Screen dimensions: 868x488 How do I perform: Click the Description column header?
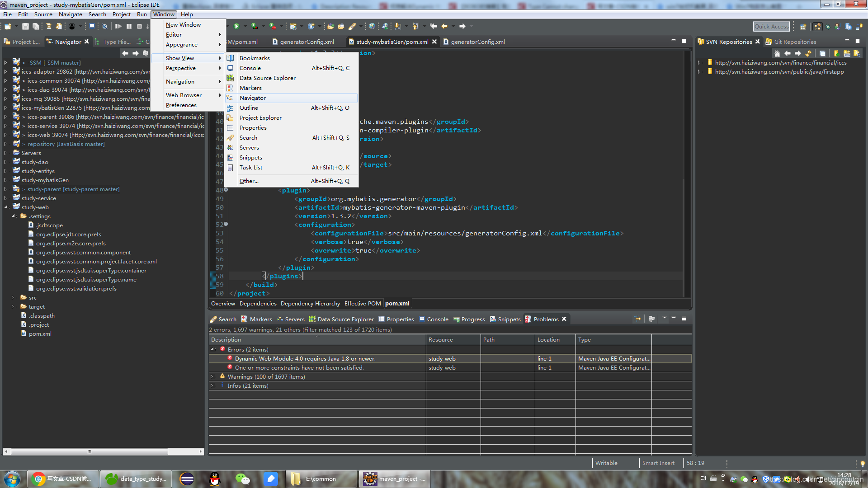[x=317, y=340]
